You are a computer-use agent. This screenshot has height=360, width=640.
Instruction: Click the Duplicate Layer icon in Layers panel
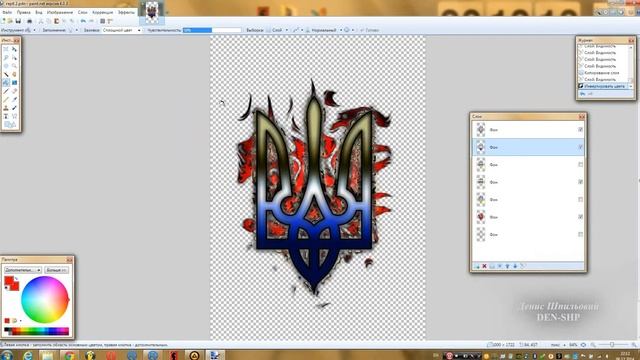(x=492, y=266)
